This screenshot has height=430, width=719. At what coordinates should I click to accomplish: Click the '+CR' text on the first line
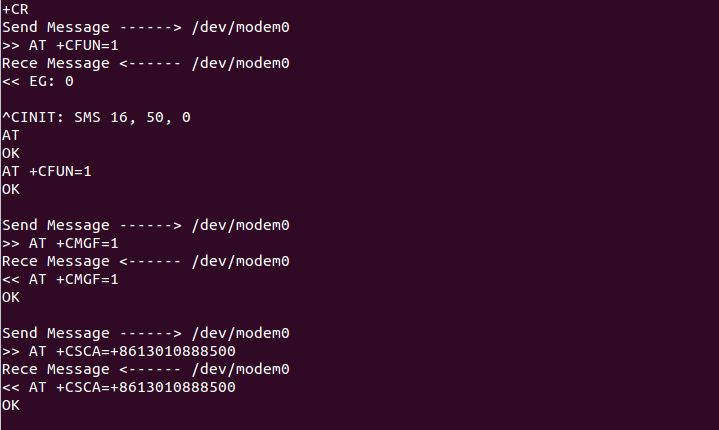[x=15, y=9]
